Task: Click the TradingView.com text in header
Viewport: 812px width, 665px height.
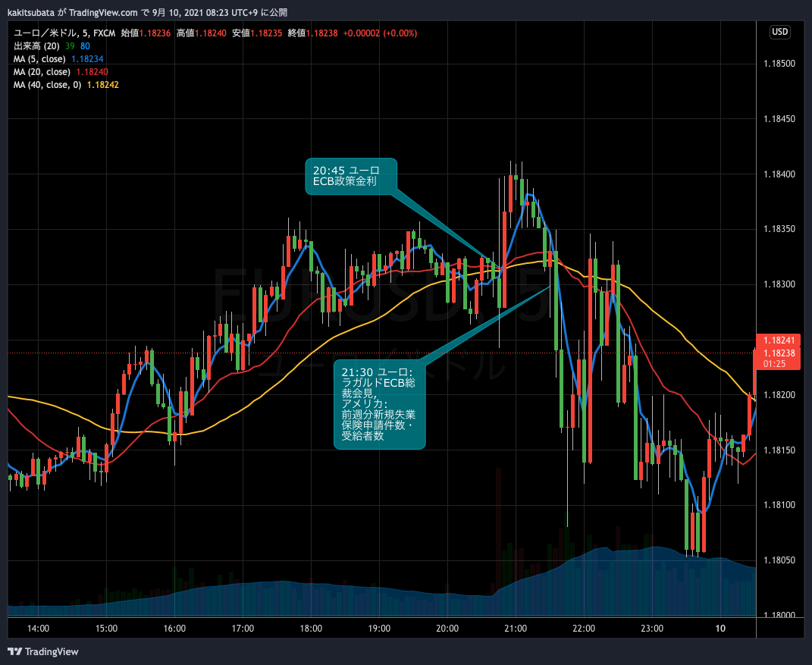Action: (104, 12)
